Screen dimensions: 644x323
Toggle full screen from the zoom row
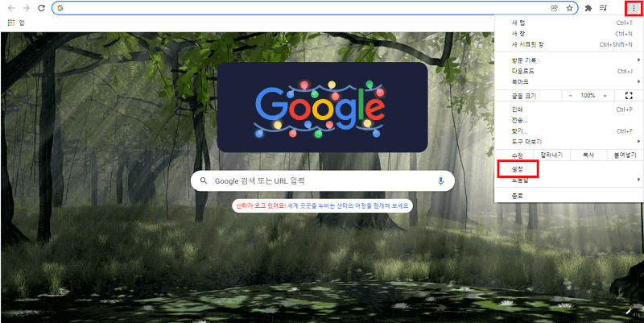tap(629, 96)
